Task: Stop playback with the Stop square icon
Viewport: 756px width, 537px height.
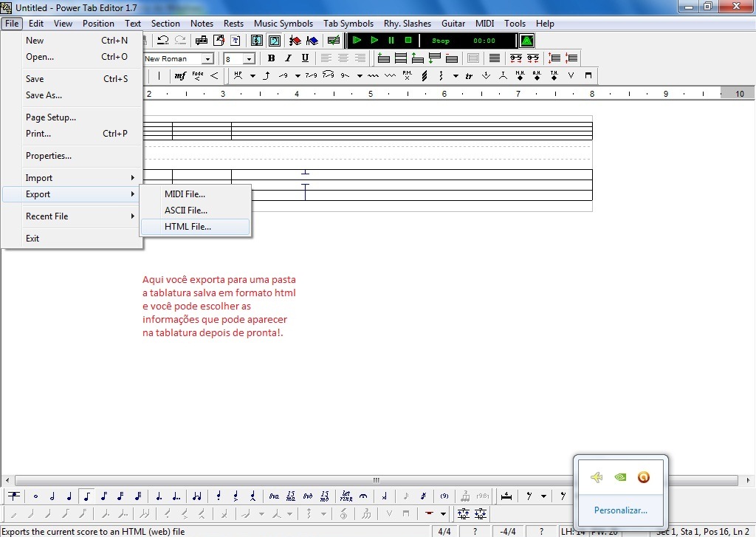Action: 408,41
